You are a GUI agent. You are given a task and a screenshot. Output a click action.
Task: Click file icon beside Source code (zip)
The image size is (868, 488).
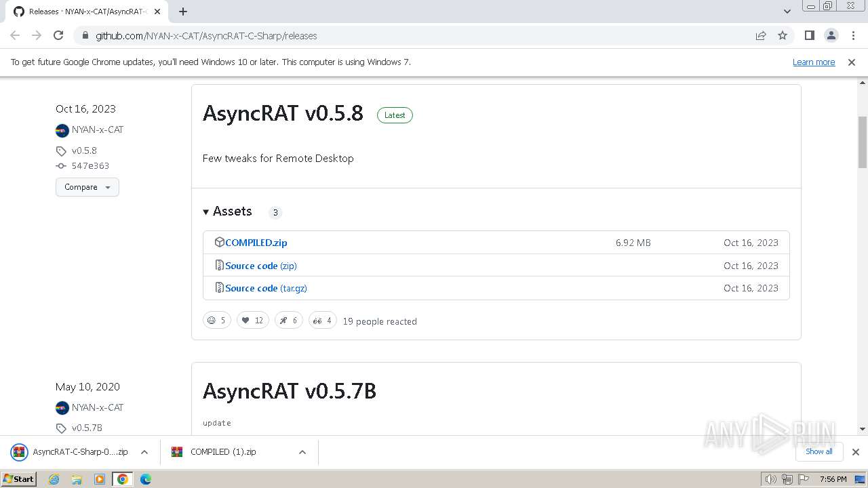(219, 265)
